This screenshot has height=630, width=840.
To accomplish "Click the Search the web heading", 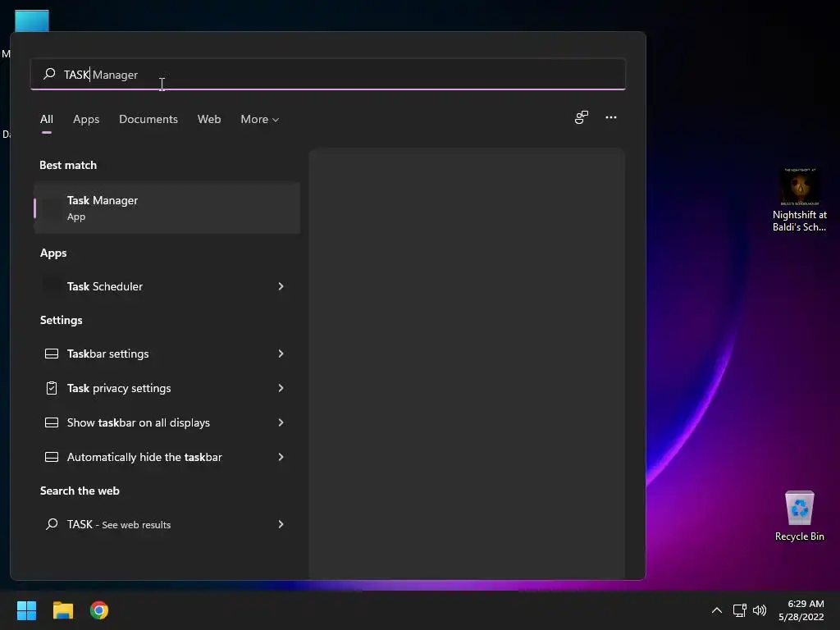I will (80, 491).
